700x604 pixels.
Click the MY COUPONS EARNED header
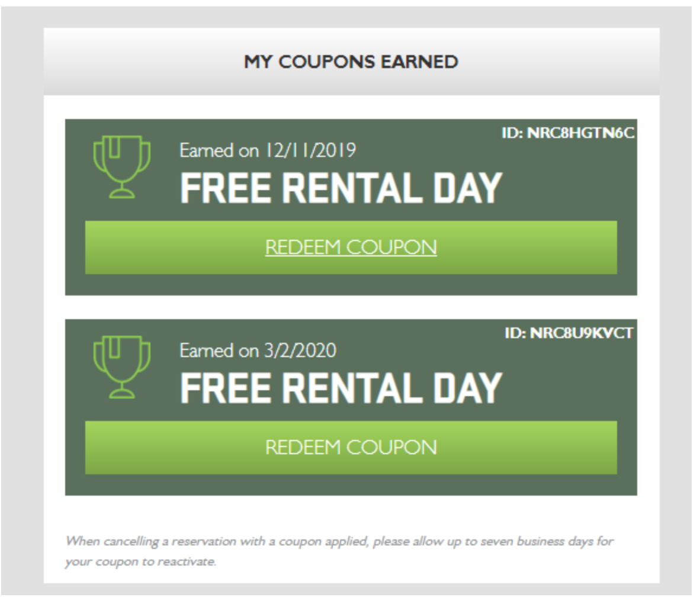click(x=351, y=62)
